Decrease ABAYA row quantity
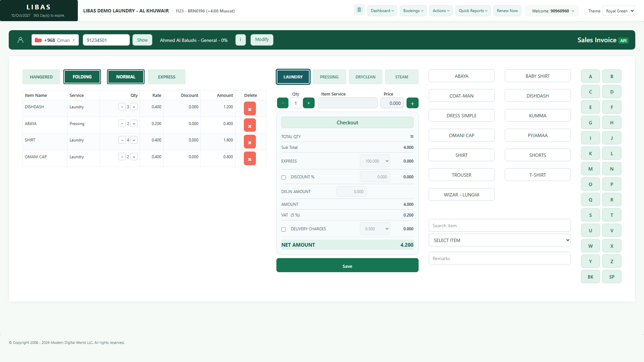 (x=122, y=124)
